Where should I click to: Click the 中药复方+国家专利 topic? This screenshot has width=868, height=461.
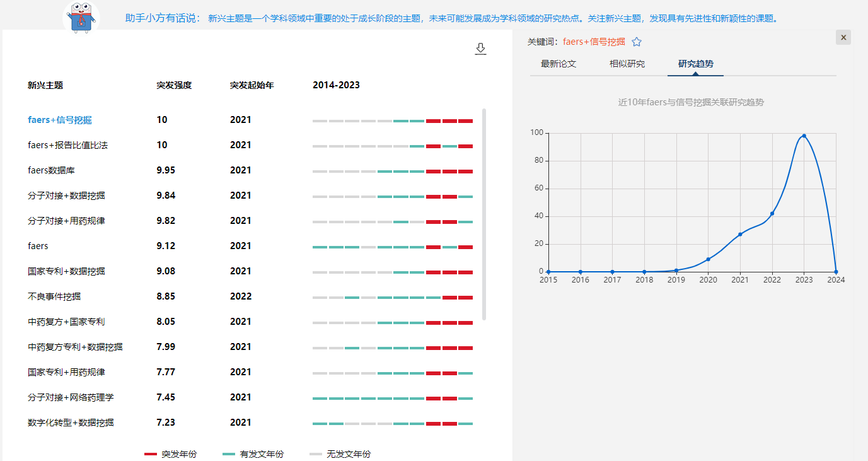point(66,322)
